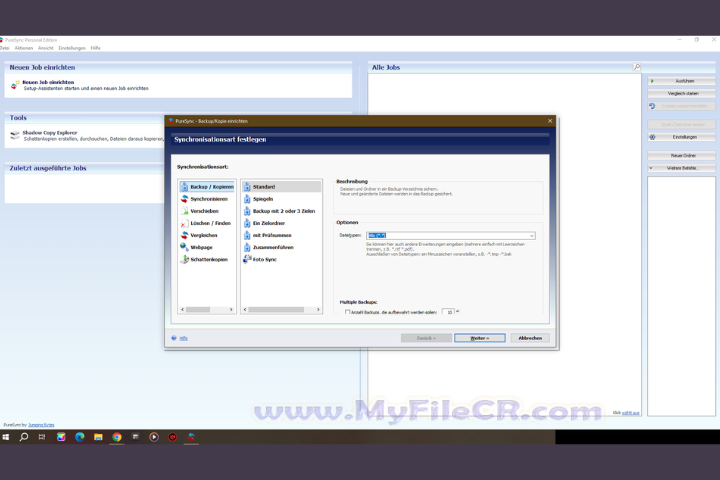Open File Explorer from the taskbar
This screenshot has height=480, width=720.
point(98,437)
